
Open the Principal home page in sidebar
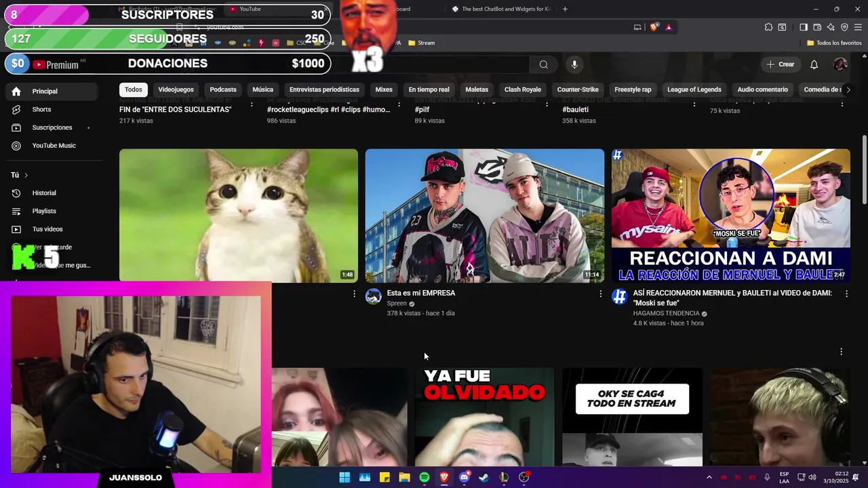pyautogui.click(x=51, y=91)
